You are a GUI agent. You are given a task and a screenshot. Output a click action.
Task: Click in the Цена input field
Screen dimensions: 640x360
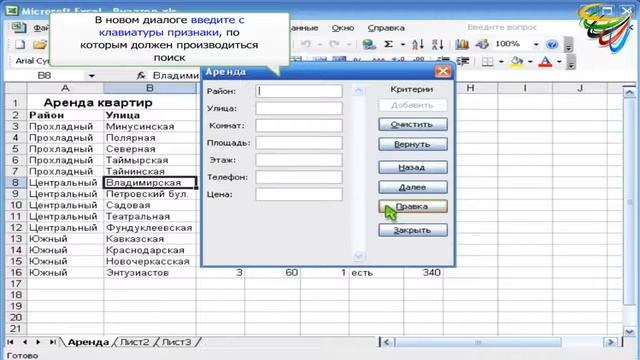coord(299,194)
